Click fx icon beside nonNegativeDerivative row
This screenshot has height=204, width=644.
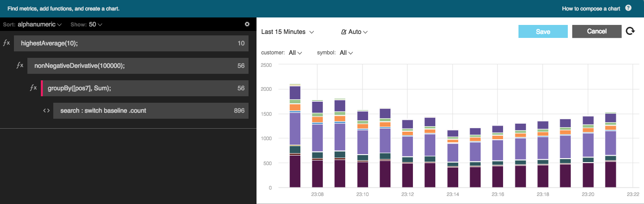(20, 65)
